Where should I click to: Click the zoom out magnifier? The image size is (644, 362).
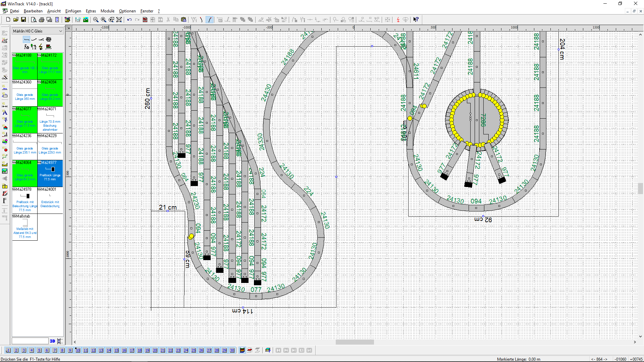pos(96,20)
